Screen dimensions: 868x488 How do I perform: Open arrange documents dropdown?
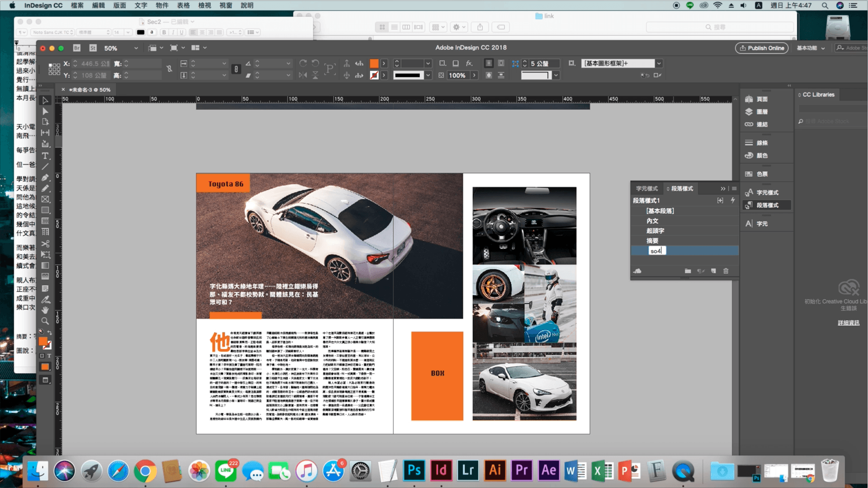(199, 48)
